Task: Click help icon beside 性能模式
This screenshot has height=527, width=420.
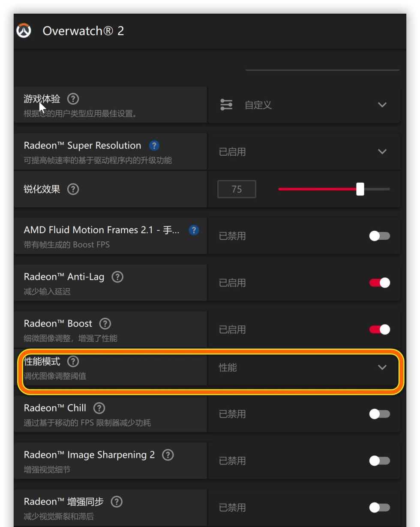Action: tap(73, 362)
